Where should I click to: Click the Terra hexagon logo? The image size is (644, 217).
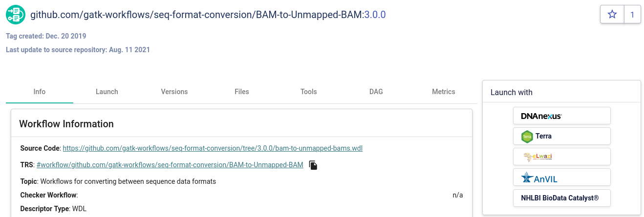click(527, 137)
